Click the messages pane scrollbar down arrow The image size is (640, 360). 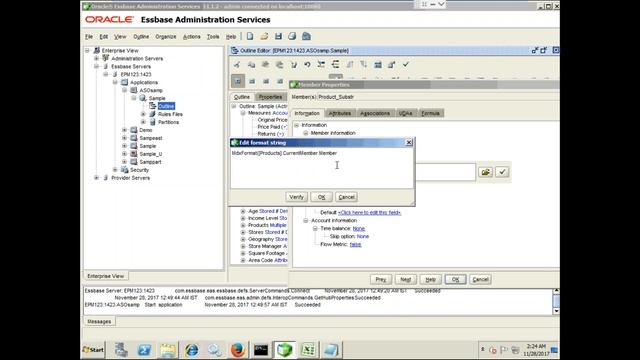pos(556,311)
